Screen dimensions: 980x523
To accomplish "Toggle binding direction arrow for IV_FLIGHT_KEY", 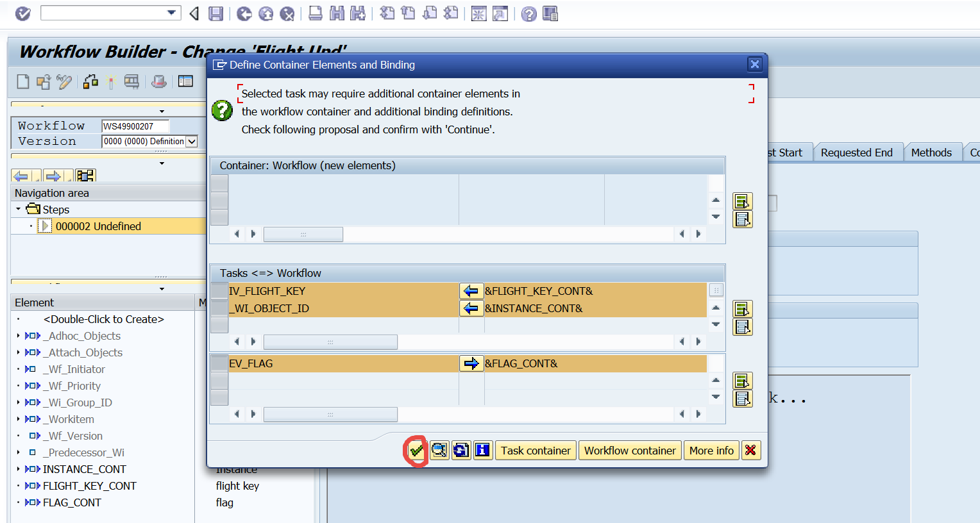I will (x=472, y=290).
